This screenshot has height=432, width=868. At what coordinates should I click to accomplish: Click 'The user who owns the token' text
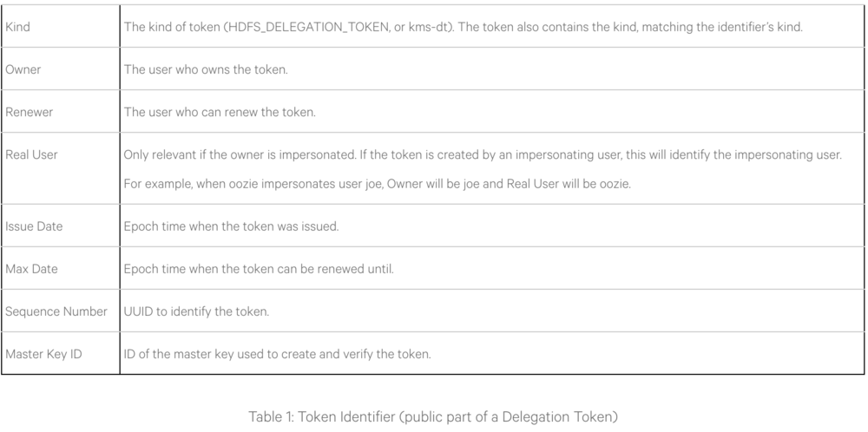coord(206,69)
